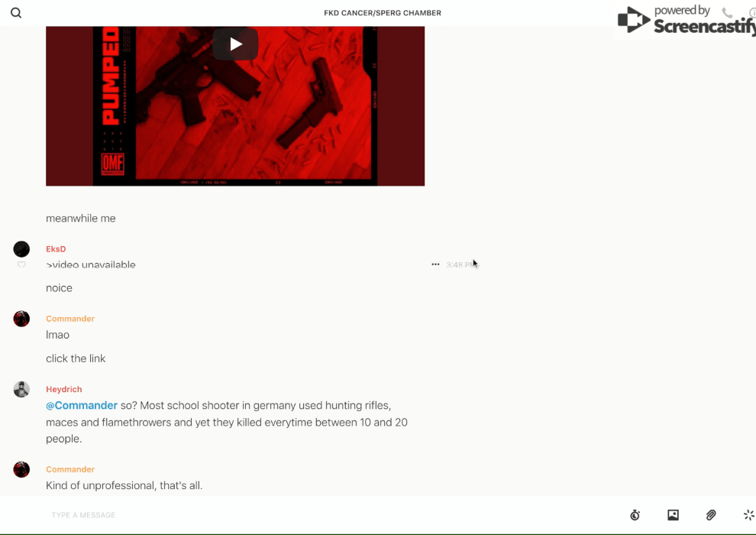Screen dimensions: 756x535
Task: Click the Screencastify logo icon
Action: (633, 21)
